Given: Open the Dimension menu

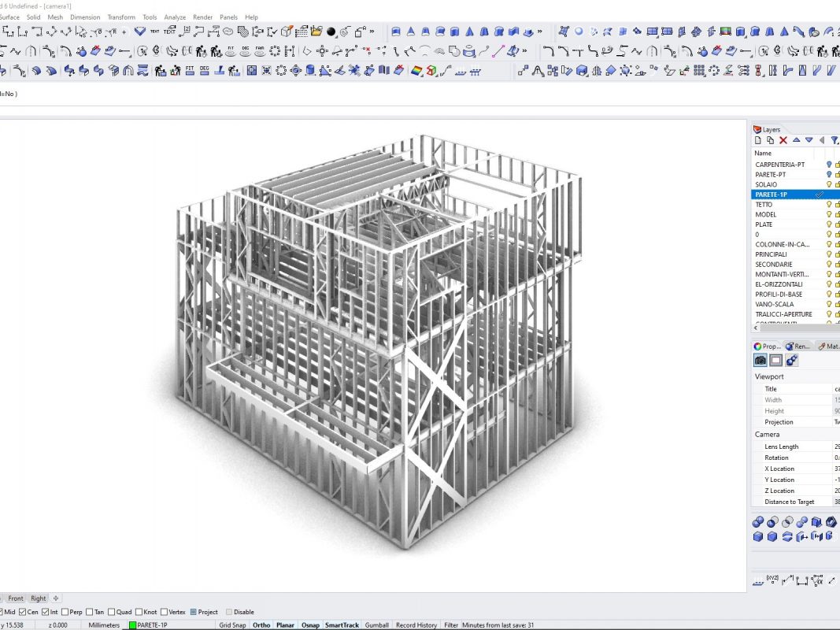Looking at the screenshot, I should [x=85, y=17].
